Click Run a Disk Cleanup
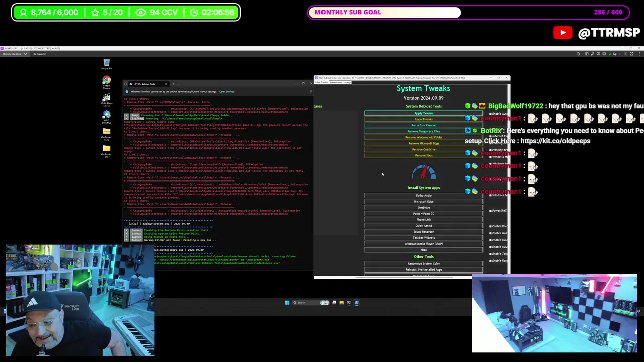The height and width of the screenshot is (362, 644). (x=424, y=125)
